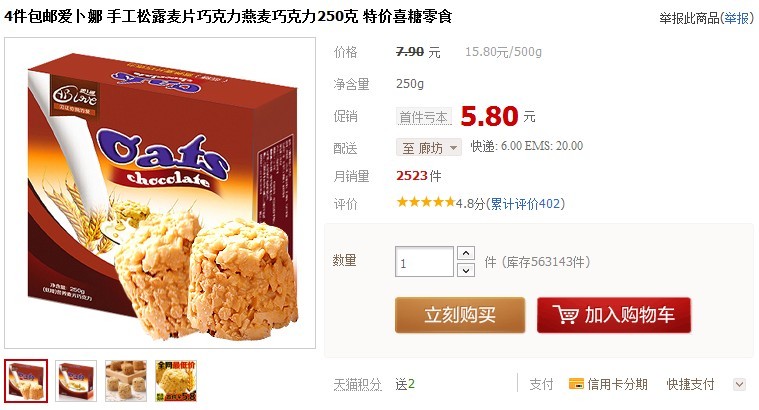Click the quantity input field
Image resolution: width=759 pixels, height=410 pixels.
(425, 262)
